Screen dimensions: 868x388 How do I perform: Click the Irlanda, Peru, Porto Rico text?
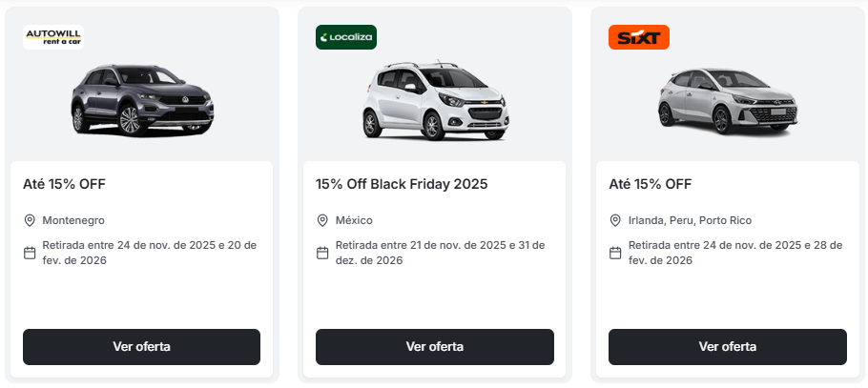[681, 220]
